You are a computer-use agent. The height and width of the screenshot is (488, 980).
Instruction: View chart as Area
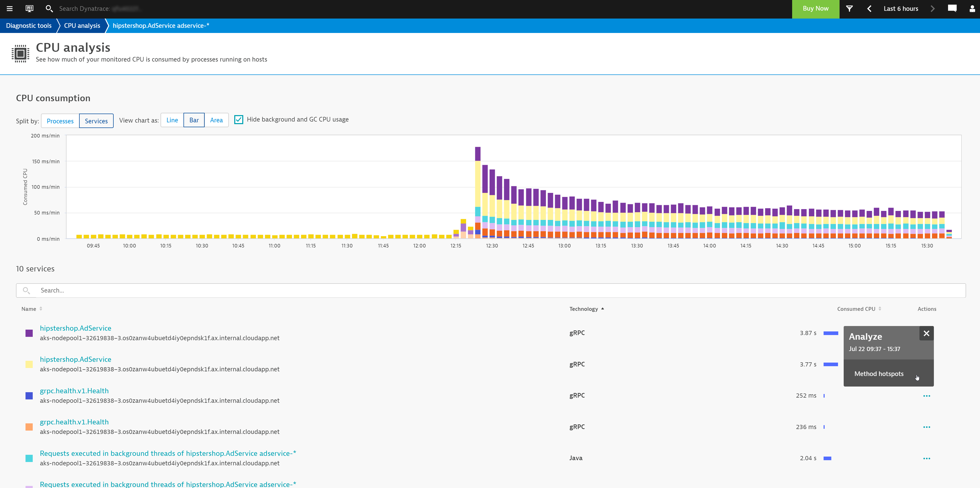point(216,120)
